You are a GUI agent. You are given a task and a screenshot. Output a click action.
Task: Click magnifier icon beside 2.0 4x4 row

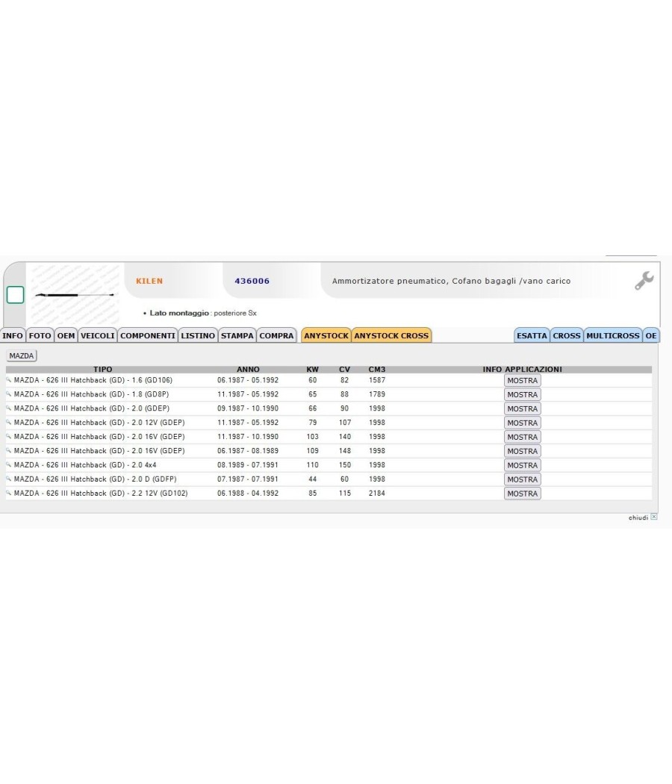(x=8, y=464)
